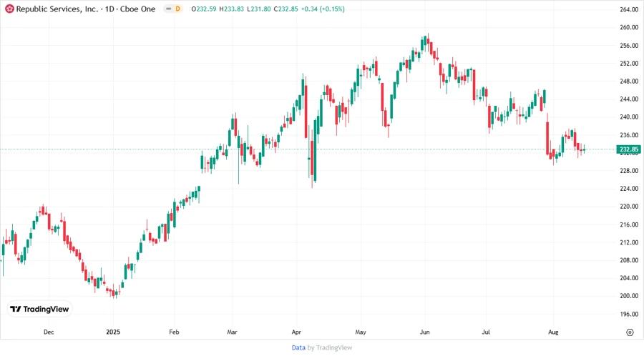Click the low value L231.80
The width and height of the screenshot is (644, 356).
(x=259, y=9)
